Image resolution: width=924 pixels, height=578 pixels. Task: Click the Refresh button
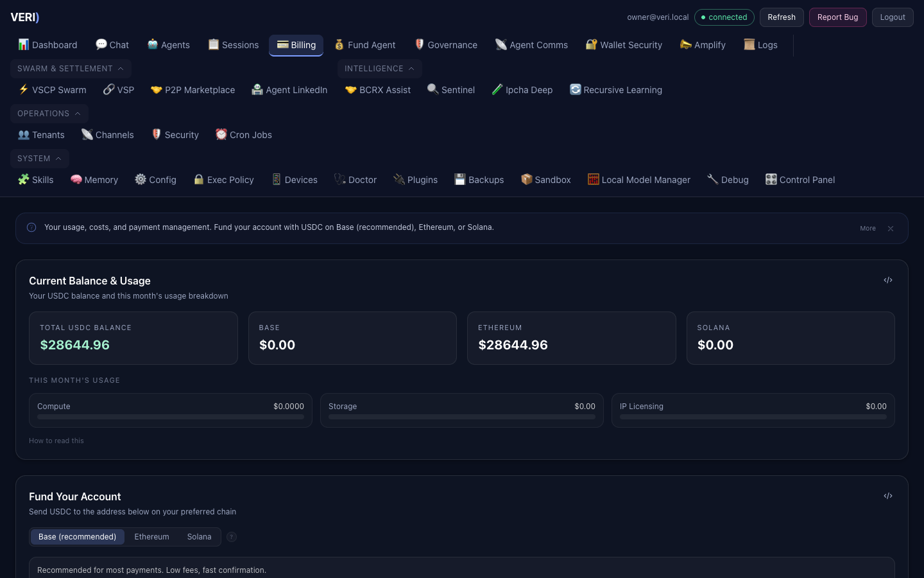(x=782, y=17)
